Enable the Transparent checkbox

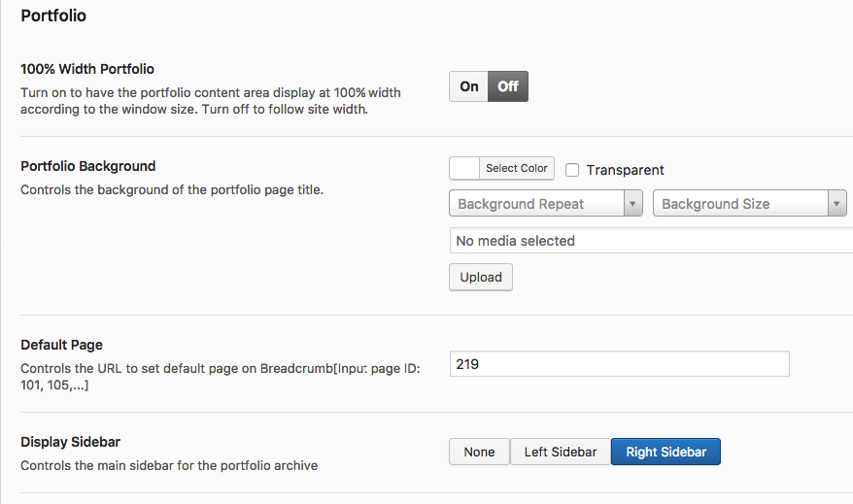(572, 170)
